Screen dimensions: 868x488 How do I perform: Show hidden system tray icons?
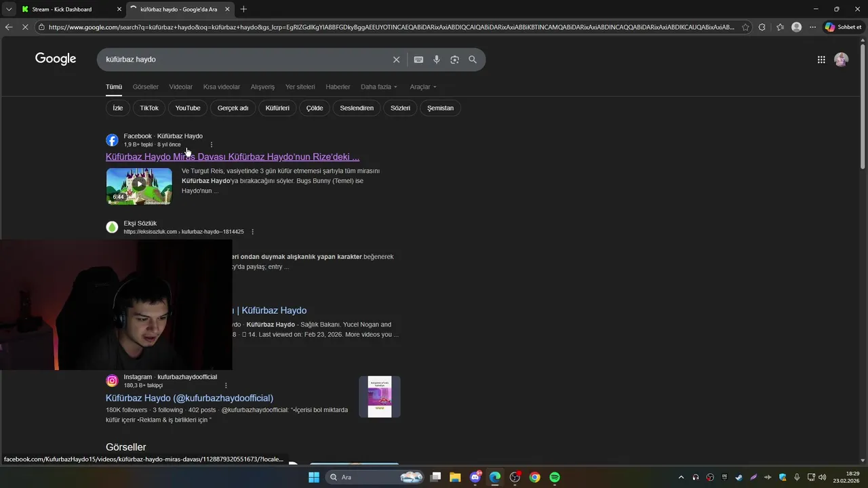(x=681, y=477)
